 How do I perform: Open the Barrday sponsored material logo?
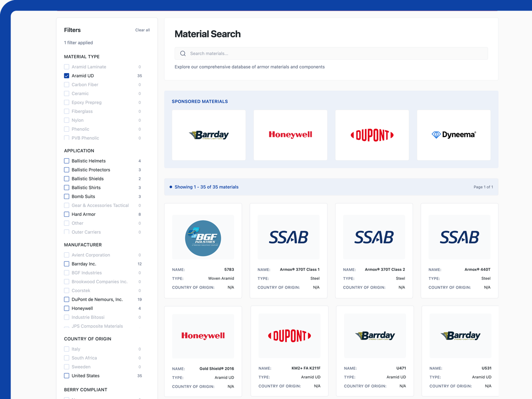[209, 135]
